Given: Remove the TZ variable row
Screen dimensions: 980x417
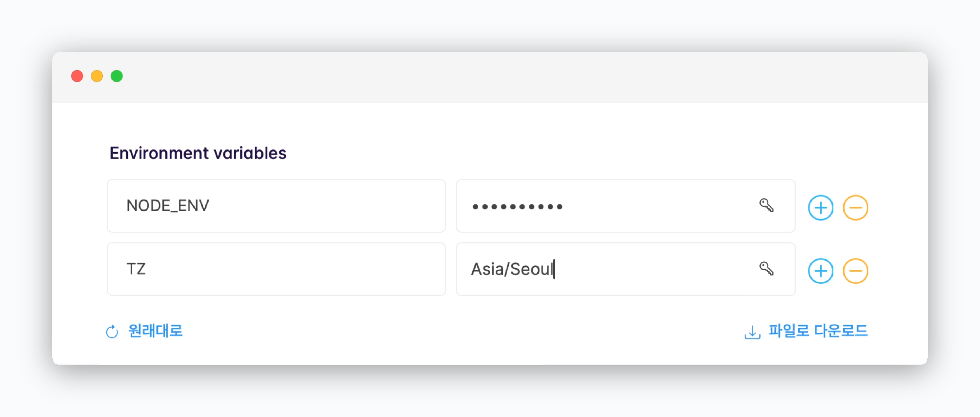Looking at the screenshot, I should coord(855,271).
